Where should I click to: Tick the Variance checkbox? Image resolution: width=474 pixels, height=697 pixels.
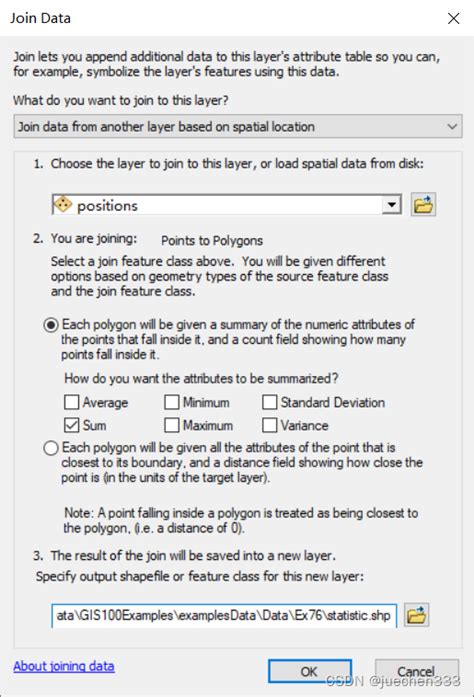tap(269, 425)
